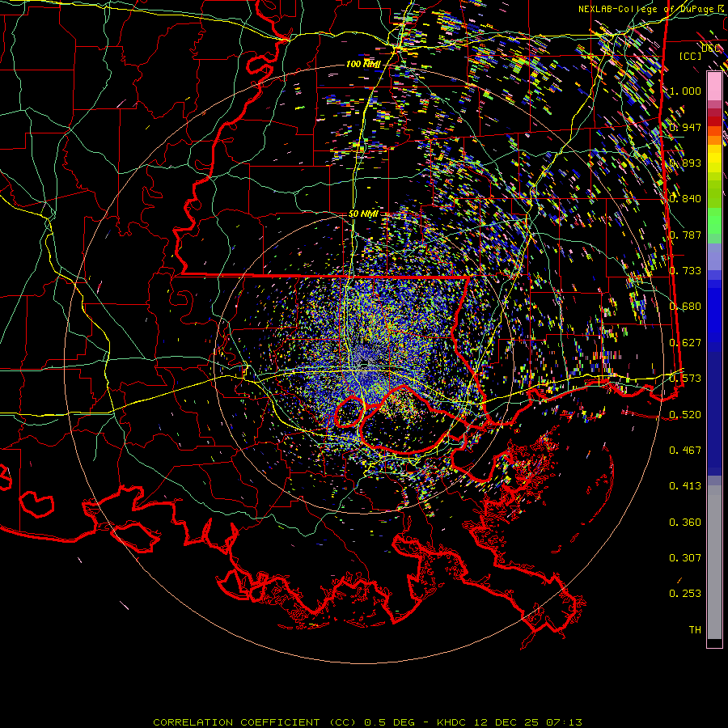Select the 0.413 scale value

pos(685,486)
